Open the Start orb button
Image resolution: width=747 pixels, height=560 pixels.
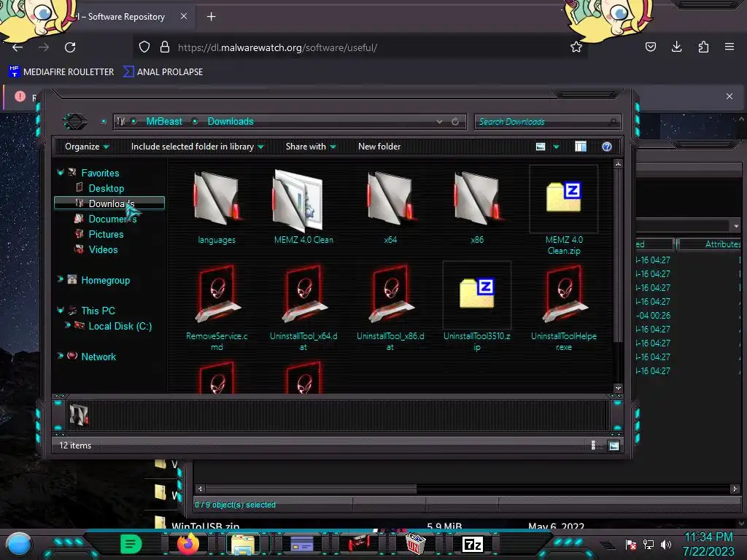coord(19,544)
